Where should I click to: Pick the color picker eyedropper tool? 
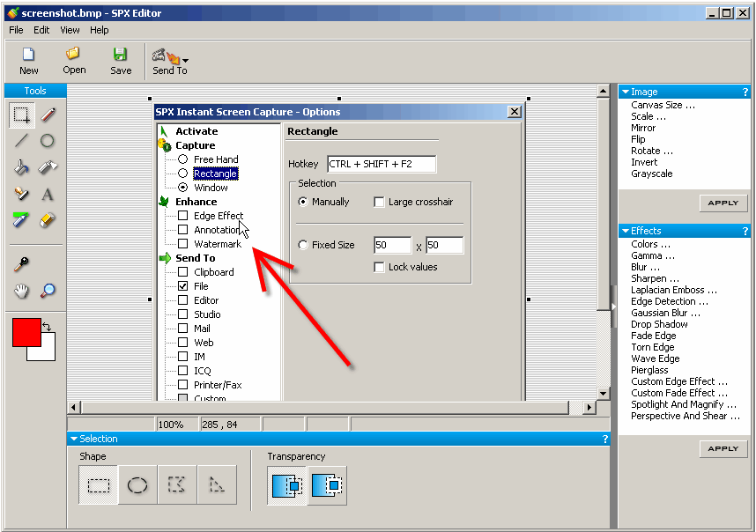[21, 264]
